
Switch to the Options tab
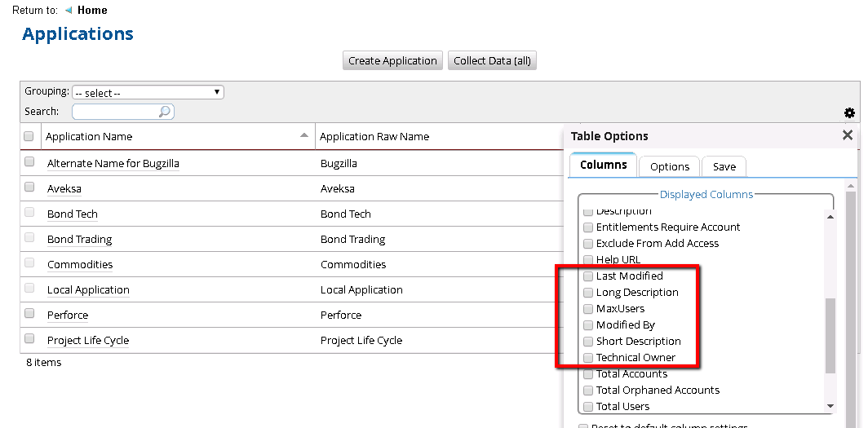pyautogui.click(x=670, y=166)
